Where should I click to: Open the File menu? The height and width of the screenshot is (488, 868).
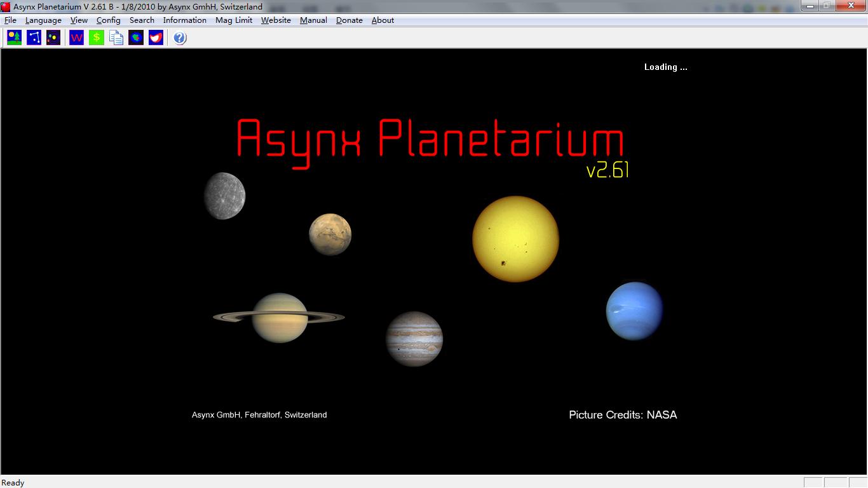(x=10, y=20)
